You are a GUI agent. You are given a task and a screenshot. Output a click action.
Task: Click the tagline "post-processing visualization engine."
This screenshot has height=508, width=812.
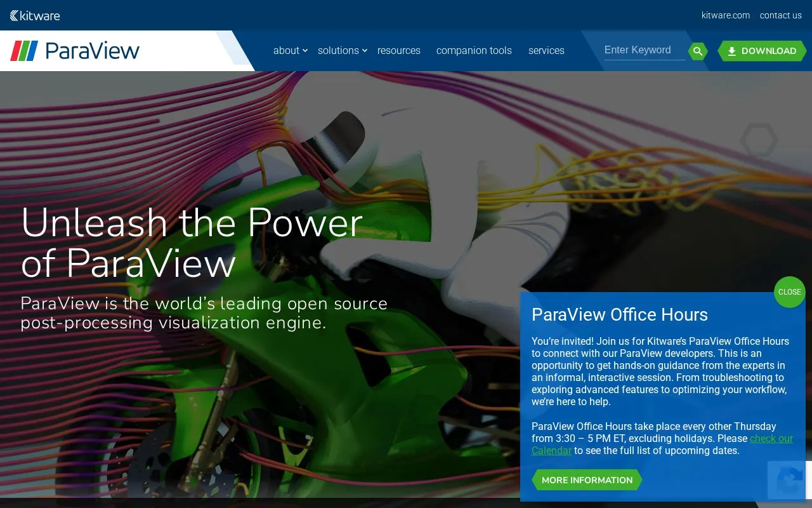pos(173,323)
